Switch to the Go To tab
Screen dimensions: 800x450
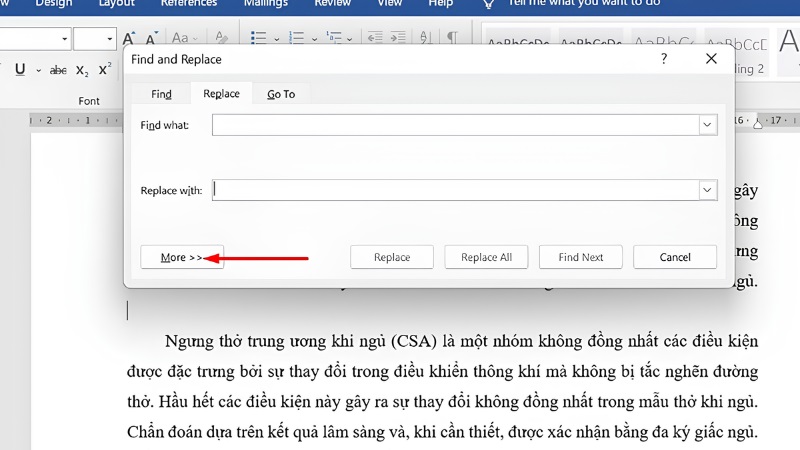pyautogui.click(x=281, y=94)
